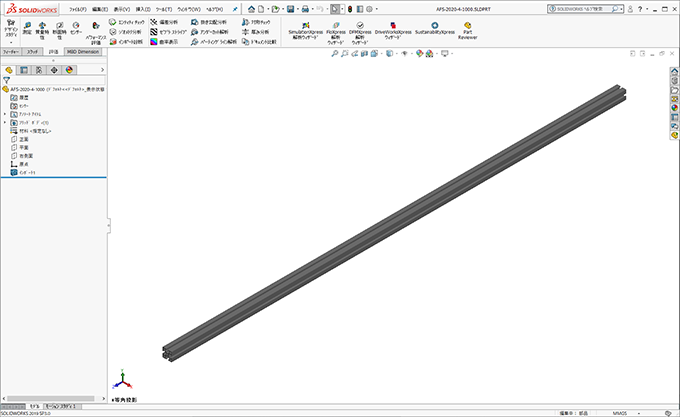Expand the Annotations folder in feature tree
Viewport: 680px width, 417px height.
[x=4, y=116]
